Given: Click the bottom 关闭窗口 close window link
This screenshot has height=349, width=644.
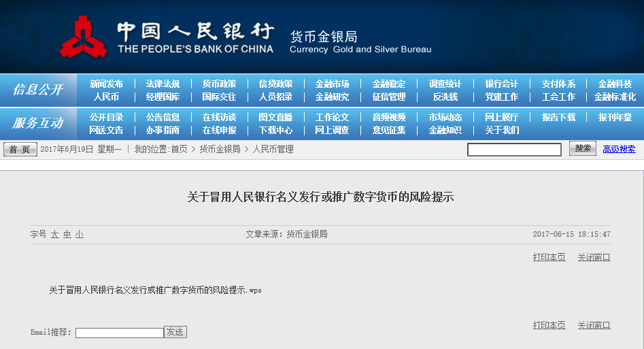Looking at the screenshot, I should [x=594, y=325].
